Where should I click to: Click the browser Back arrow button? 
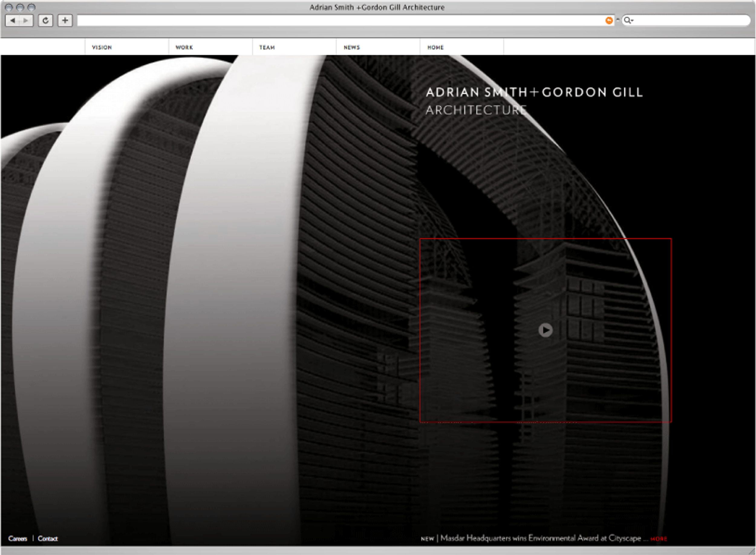click(x=12, y=21)
